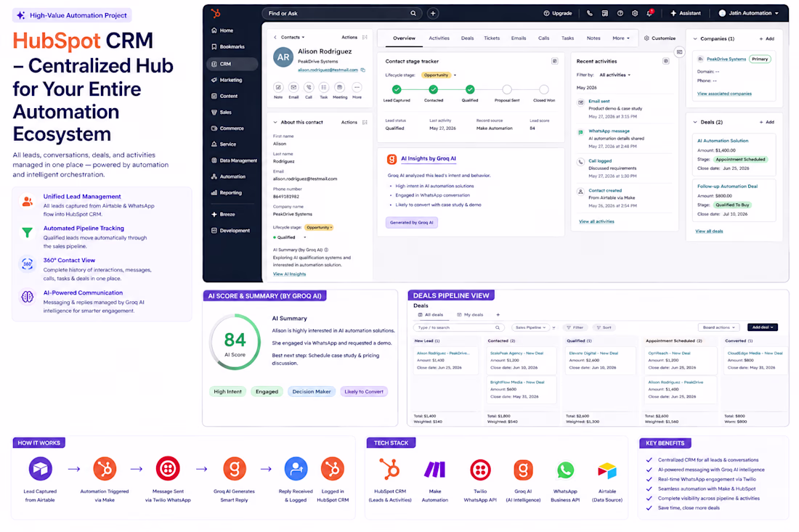Click the round sidebar collapse icon below Customize
This screenshot has width=799, height=532.
679,52
